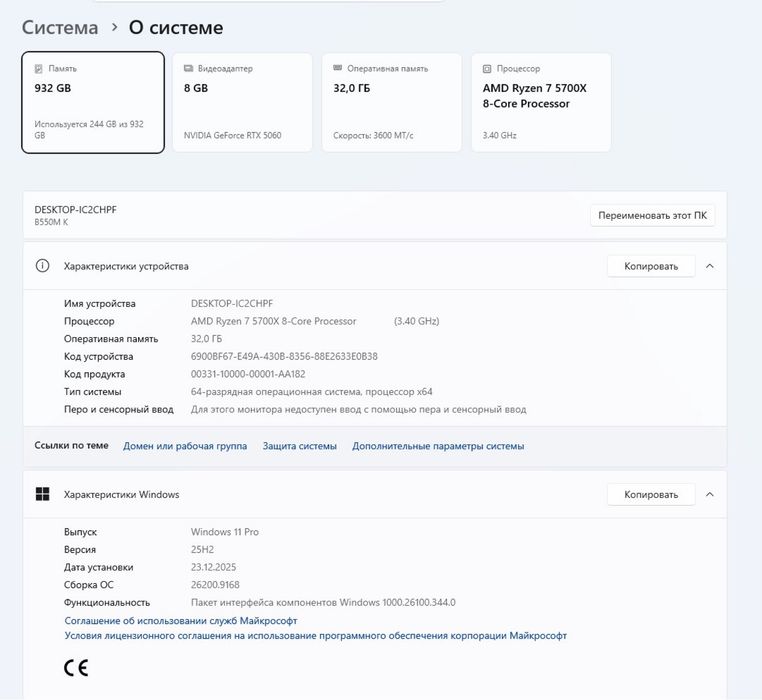Go back to Система breadcrumb
The image size is (762, 700).
click(60, 27)
